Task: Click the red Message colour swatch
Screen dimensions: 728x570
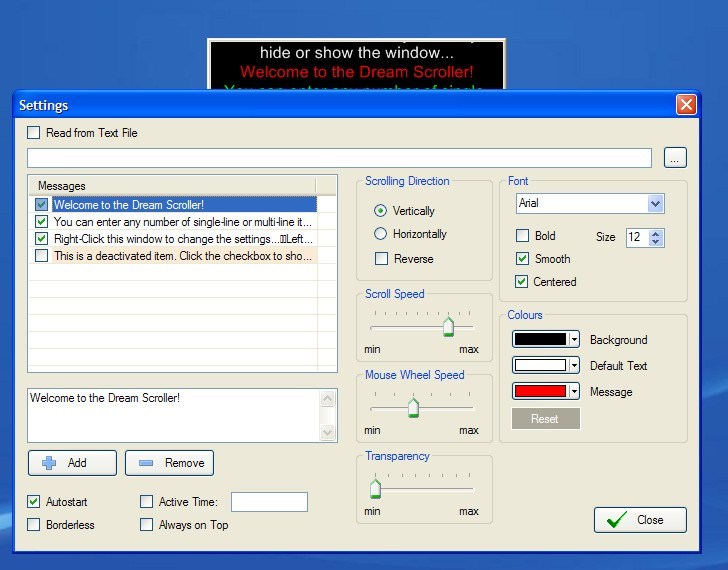Action: [540, 391]
